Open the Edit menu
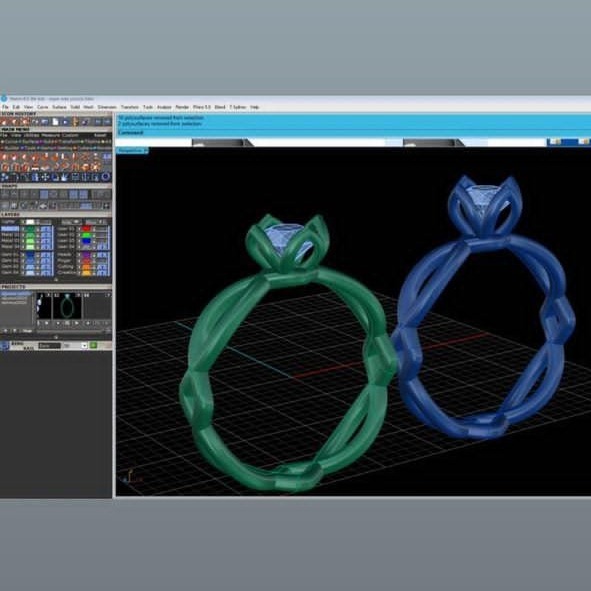The image size is (591, 591). [x=16, y=107]
